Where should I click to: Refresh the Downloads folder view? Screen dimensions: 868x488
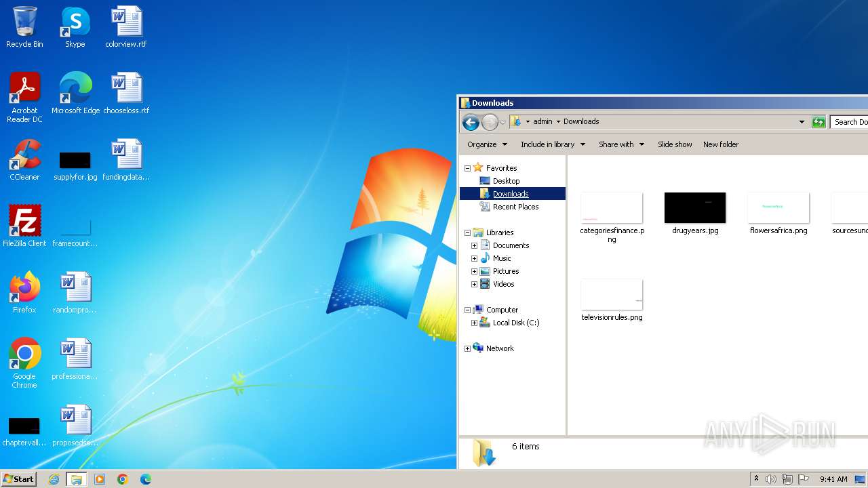[x=818, y=122]
